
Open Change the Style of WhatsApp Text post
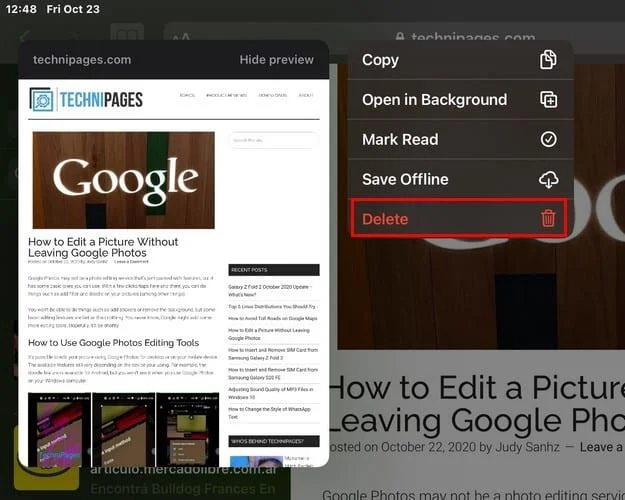point(269,413)
